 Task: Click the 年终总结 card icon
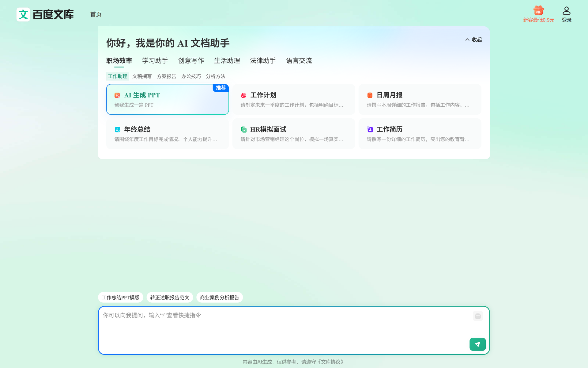tap(117, 130)
